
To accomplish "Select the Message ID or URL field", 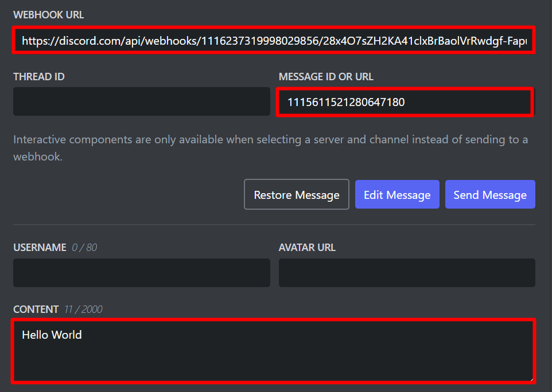I will click(405, 102).
